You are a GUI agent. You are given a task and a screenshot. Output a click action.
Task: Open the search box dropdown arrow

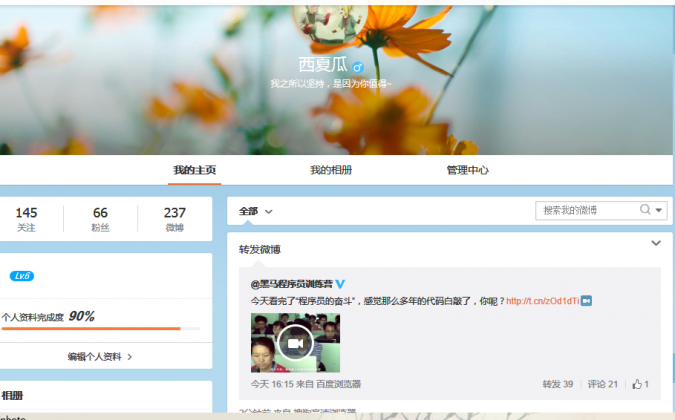[660, 210]
